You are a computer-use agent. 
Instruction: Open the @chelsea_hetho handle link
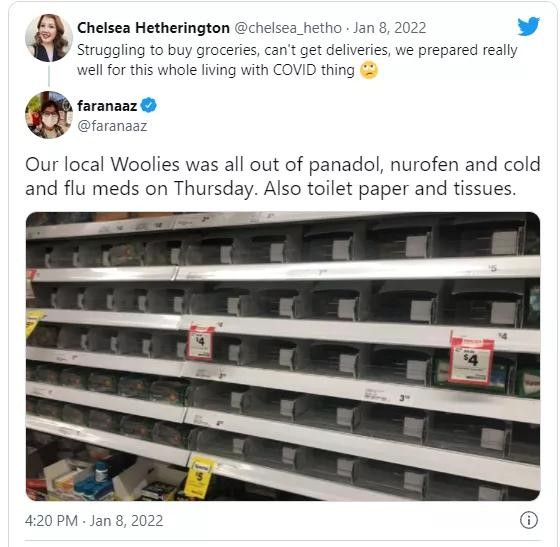point(288,28)
